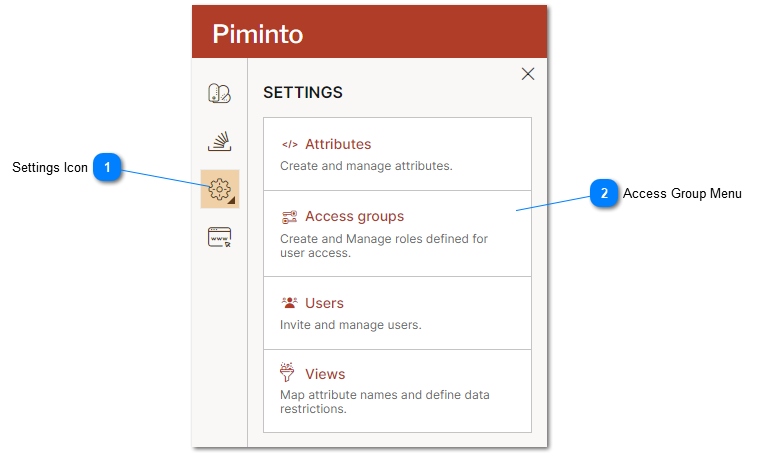Viewport: 758px width, 456px height.
Task: Open the Attributes menu entry
Action: coord(397,154)
